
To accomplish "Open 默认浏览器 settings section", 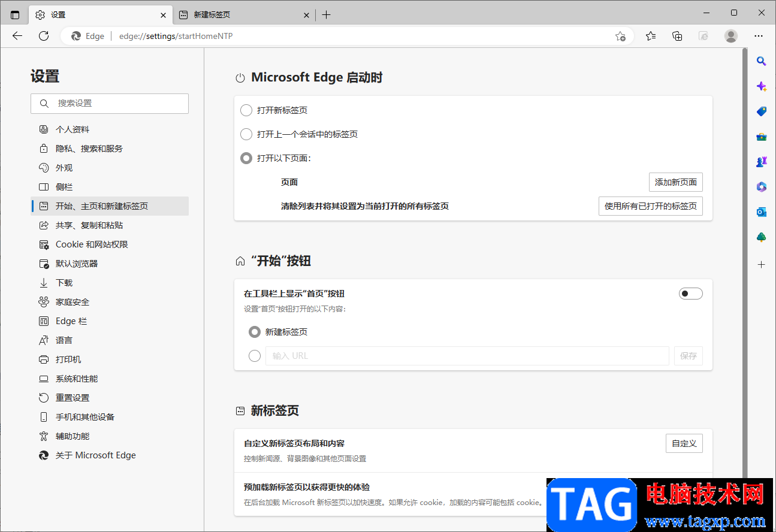I will 110,264.
